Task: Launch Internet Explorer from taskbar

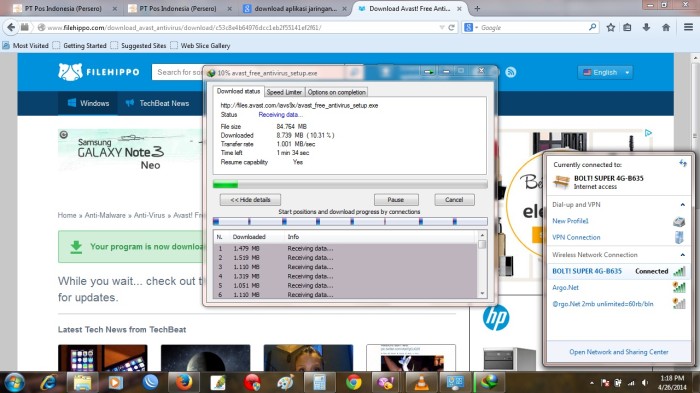Action: pos(48,382)
